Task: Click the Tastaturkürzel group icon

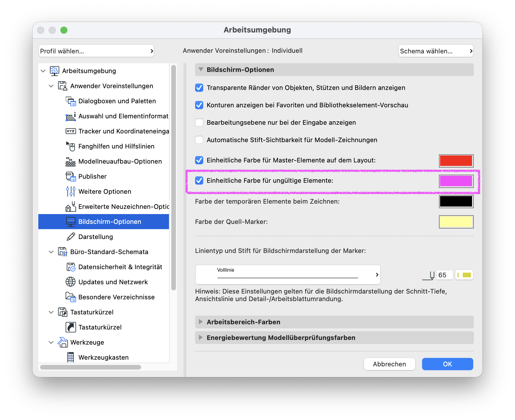Action: [62, 312]
